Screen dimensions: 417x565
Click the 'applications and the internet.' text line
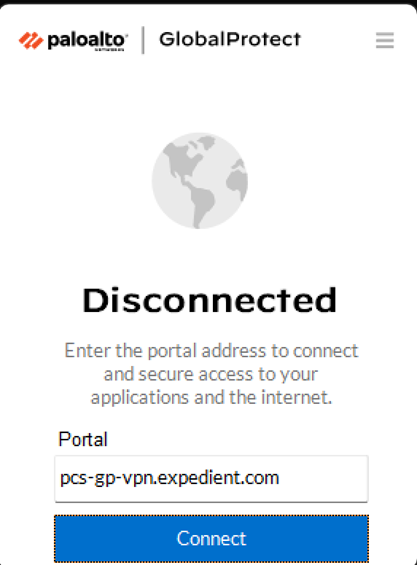(x=211, y=397)
